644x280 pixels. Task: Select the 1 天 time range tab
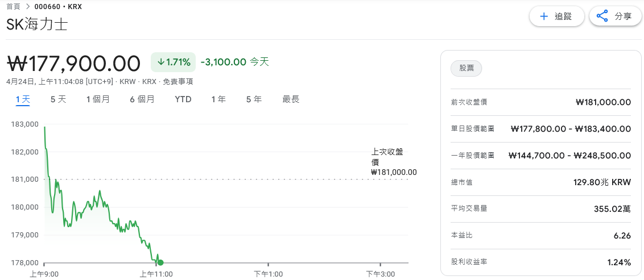(23, 99)
